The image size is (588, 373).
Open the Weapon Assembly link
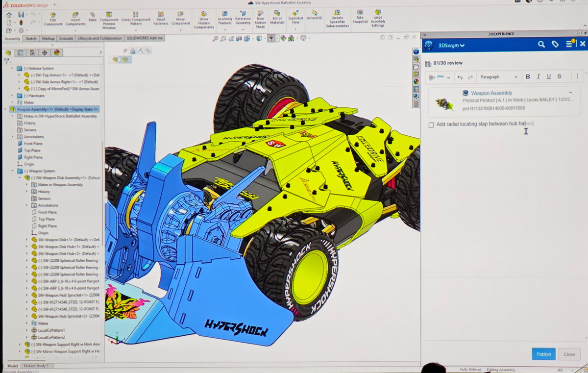(x=491, y=93)
